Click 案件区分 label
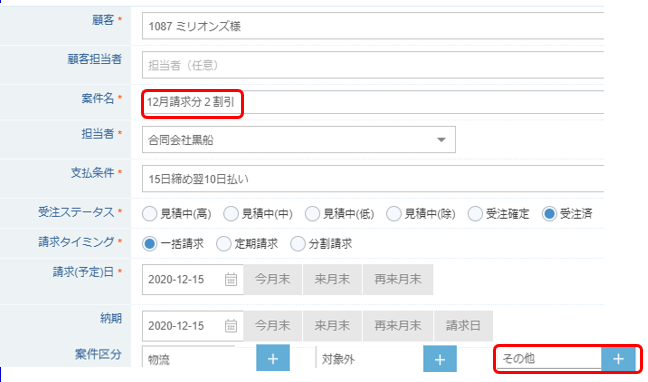The image size is (648, 382). [x=98, y=354]
